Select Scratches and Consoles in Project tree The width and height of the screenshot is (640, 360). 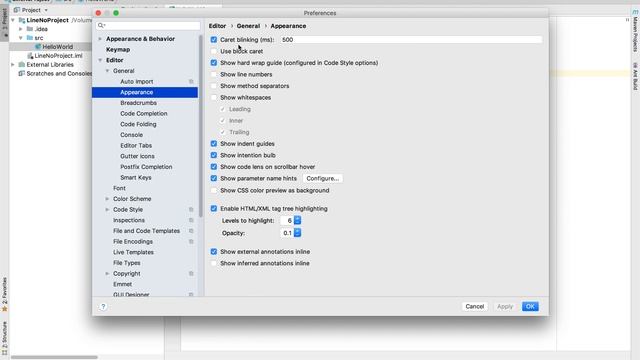[59, 73]
